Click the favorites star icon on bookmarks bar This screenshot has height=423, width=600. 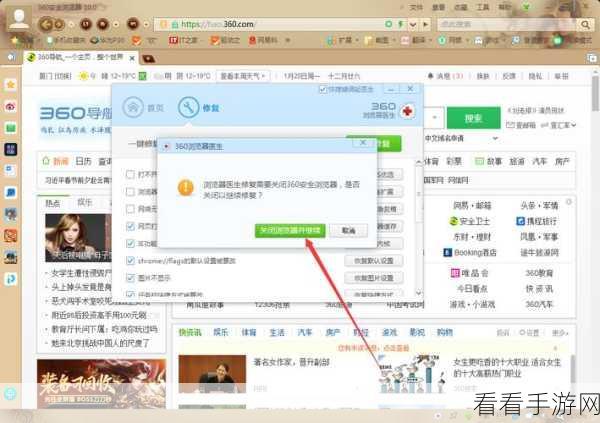tap(15, 40)
